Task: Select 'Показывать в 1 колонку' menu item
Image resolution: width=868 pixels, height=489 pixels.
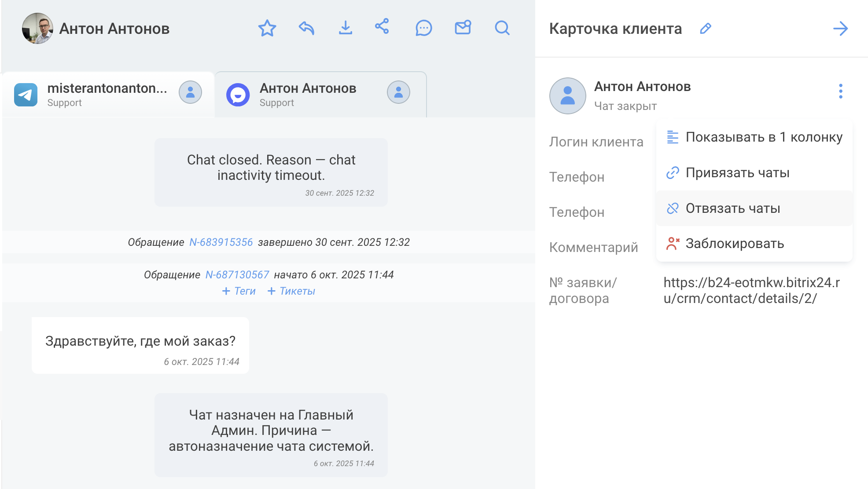Action: click(754, 137)
